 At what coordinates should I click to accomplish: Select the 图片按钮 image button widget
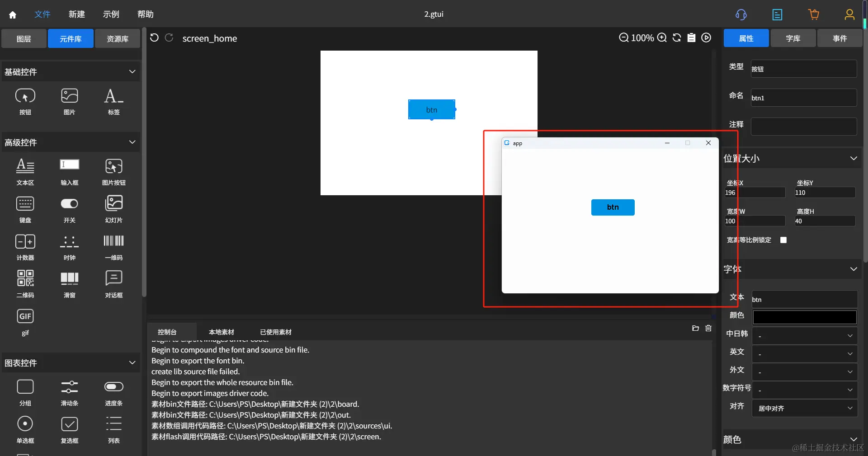114,172
